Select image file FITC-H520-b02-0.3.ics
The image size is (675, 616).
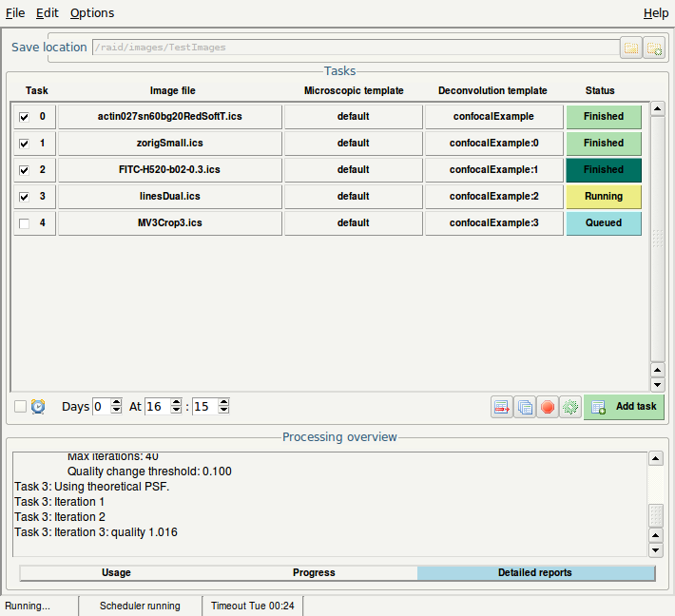tap(170, 170)
